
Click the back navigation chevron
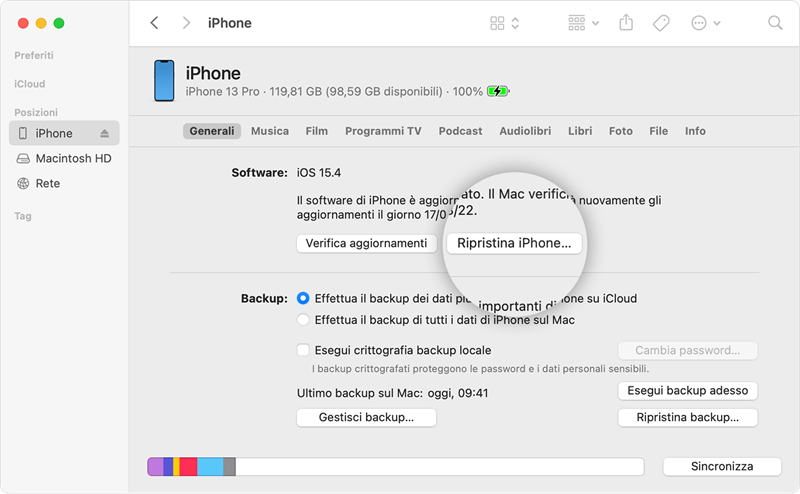coord(154,22)
